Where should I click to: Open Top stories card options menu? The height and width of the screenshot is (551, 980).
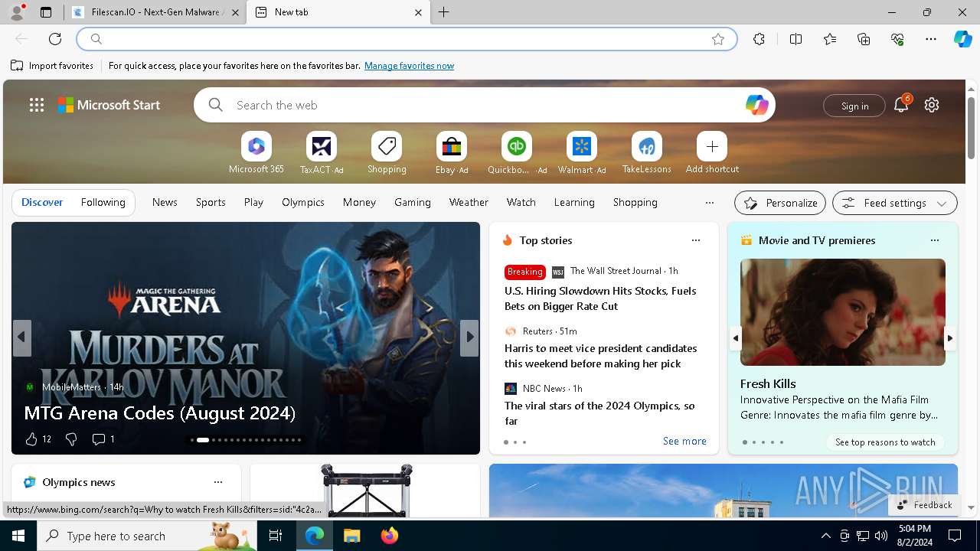(696, 240)
